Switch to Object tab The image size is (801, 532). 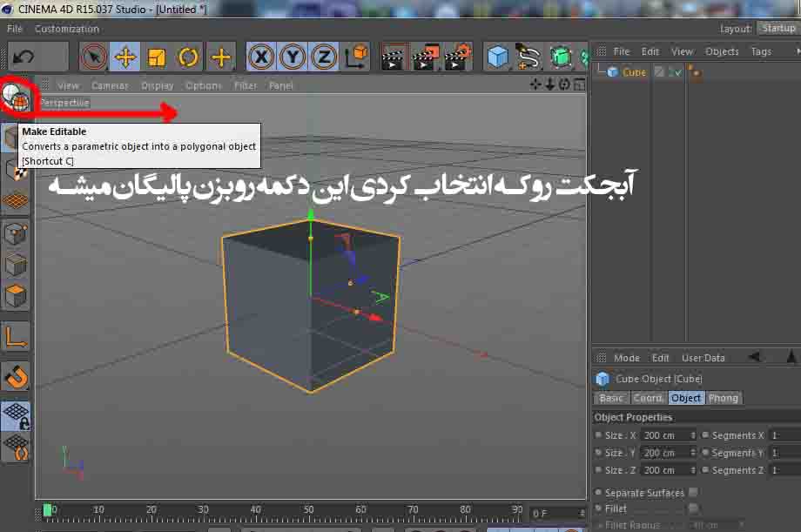686,398
